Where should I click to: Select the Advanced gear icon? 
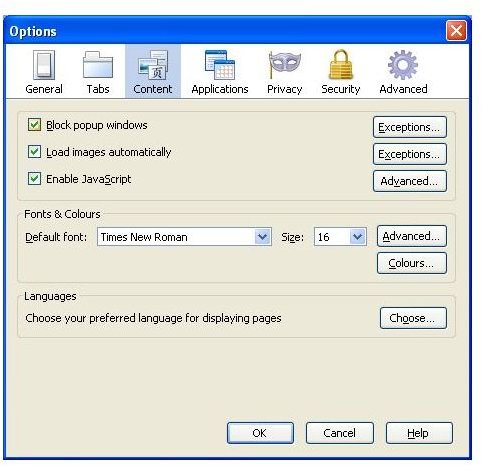[403, 65]
